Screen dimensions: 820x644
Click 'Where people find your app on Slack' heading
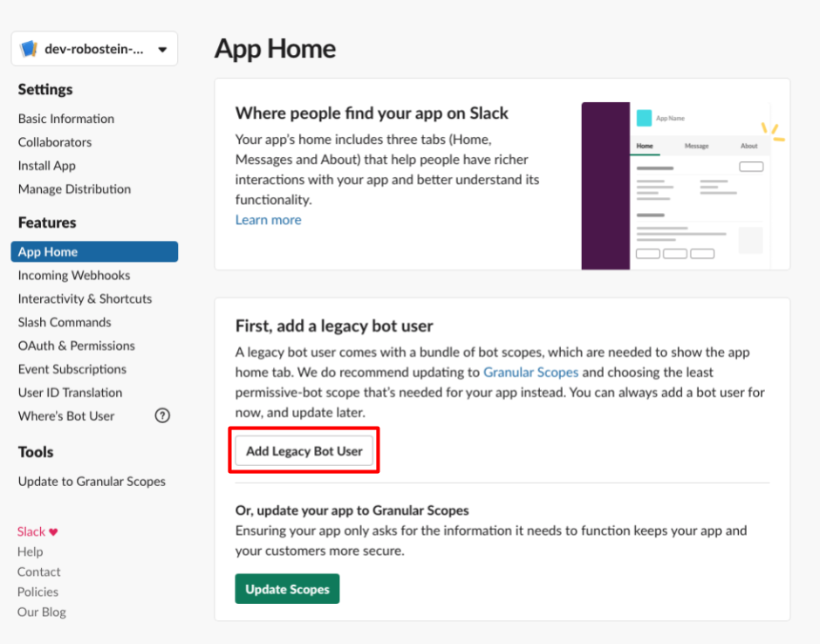[x=372, y=113]
